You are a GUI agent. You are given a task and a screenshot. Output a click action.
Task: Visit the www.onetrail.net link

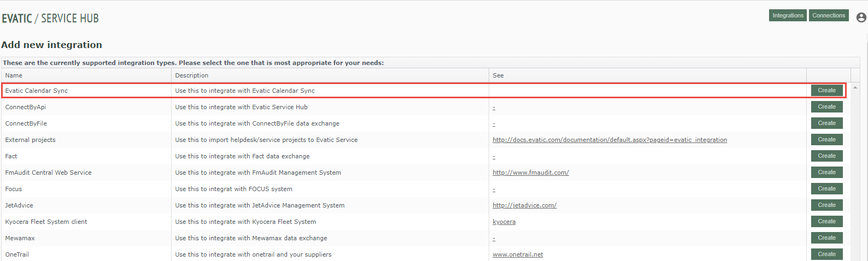click(x=518, y=254)
